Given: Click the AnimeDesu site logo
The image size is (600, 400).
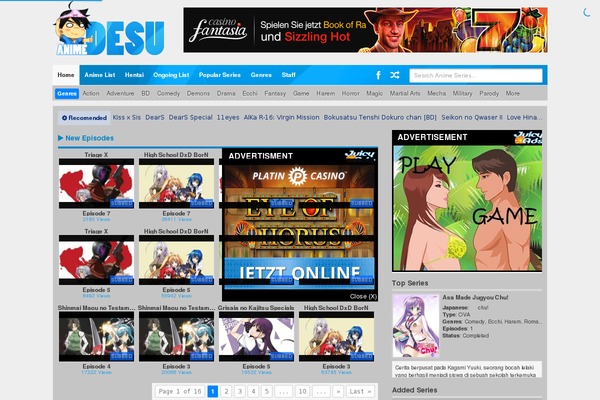Looking at the screenshot, I should pyautogui.click(x=109, y=29).
